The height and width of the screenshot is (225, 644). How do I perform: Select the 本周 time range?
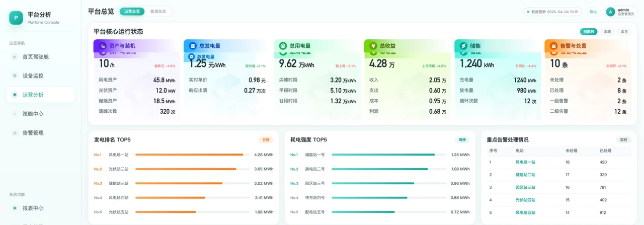coord(607,32)
